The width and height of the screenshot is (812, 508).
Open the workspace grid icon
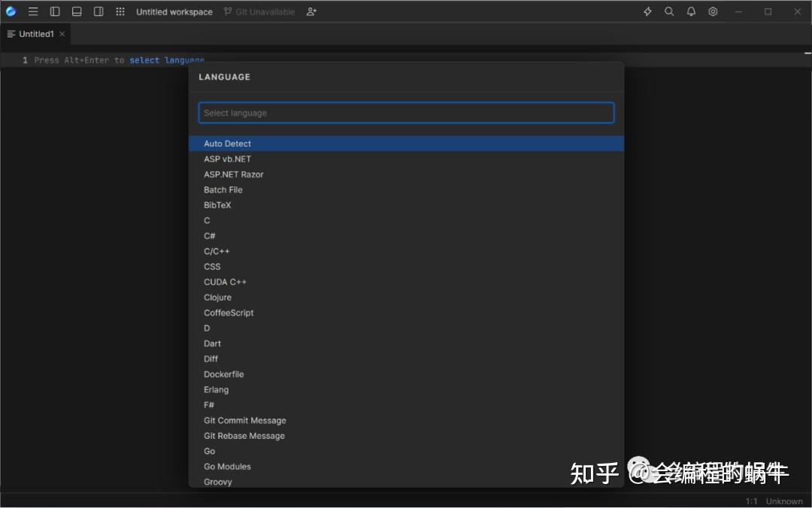(120, 11)
